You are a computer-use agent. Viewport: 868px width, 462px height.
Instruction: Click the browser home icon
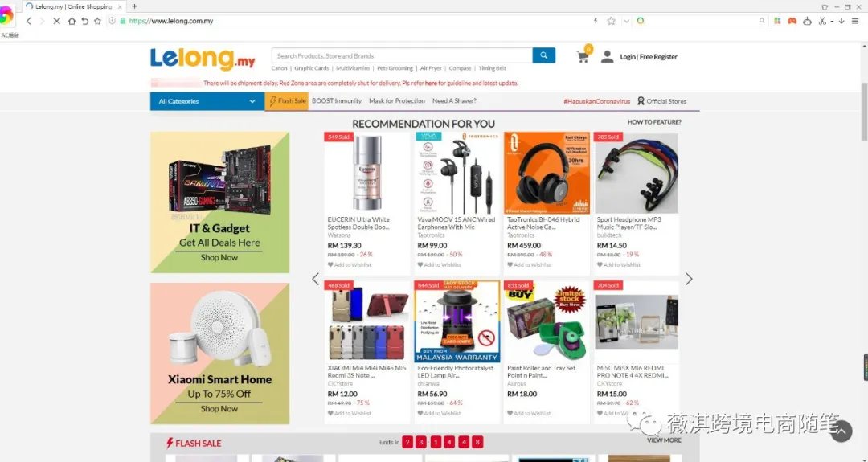[x=72, y=21]
